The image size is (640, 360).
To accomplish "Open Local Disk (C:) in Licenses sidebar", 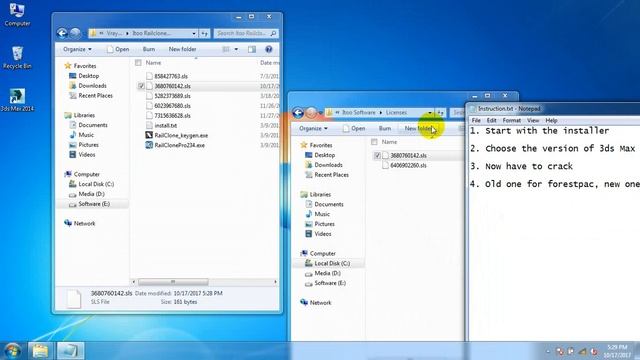I will coord(328,263).
